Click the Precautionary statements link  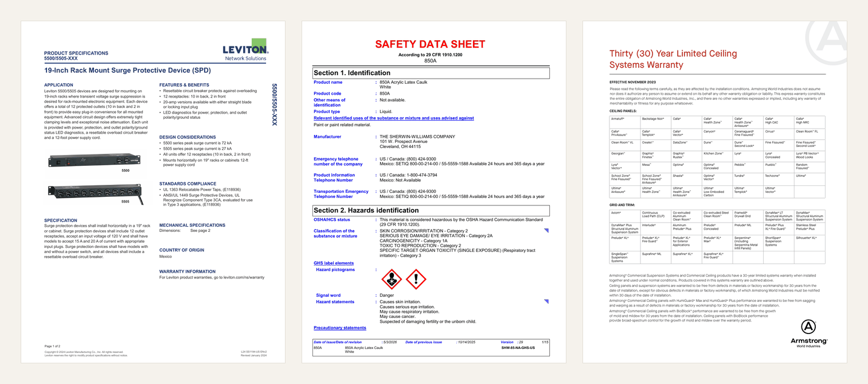click(339, 328)
